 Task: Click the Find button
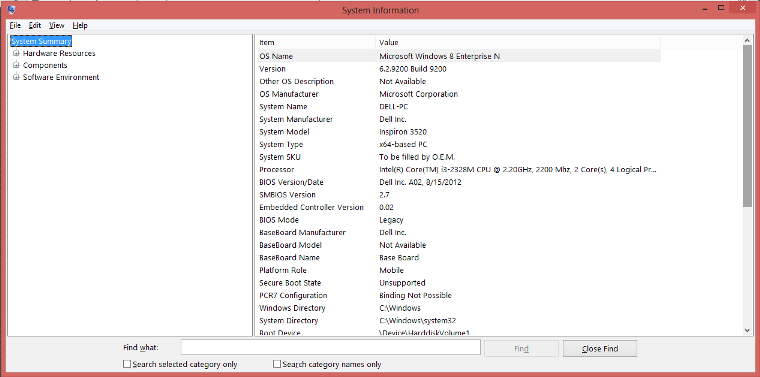[521, 348]
